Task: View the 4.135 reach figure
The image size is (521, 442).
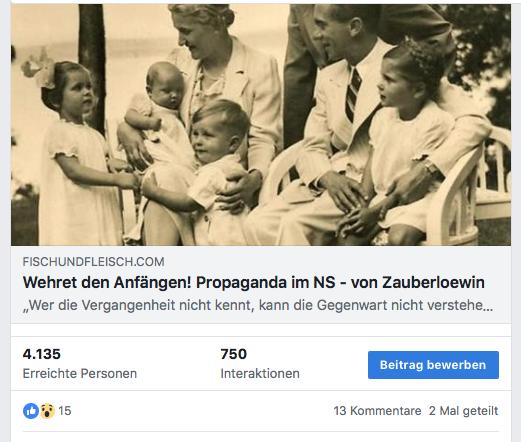Action: click(x=42, y=354)
